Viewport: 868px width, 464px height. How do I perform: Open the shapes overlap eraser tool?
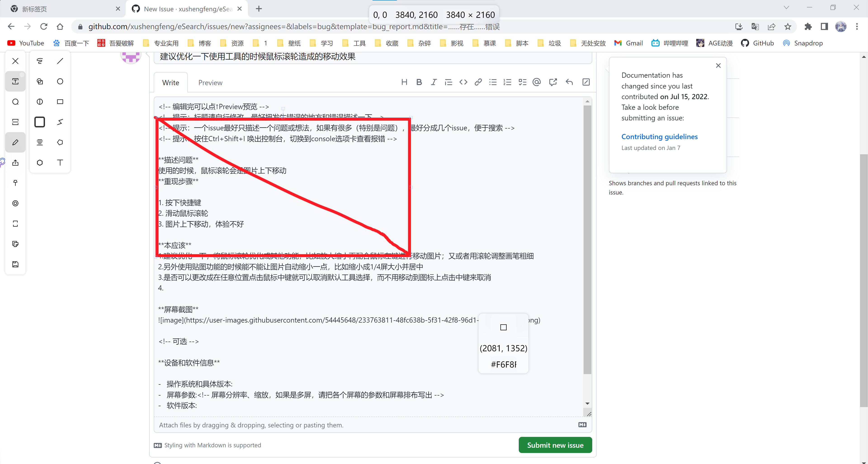(40, 81)
